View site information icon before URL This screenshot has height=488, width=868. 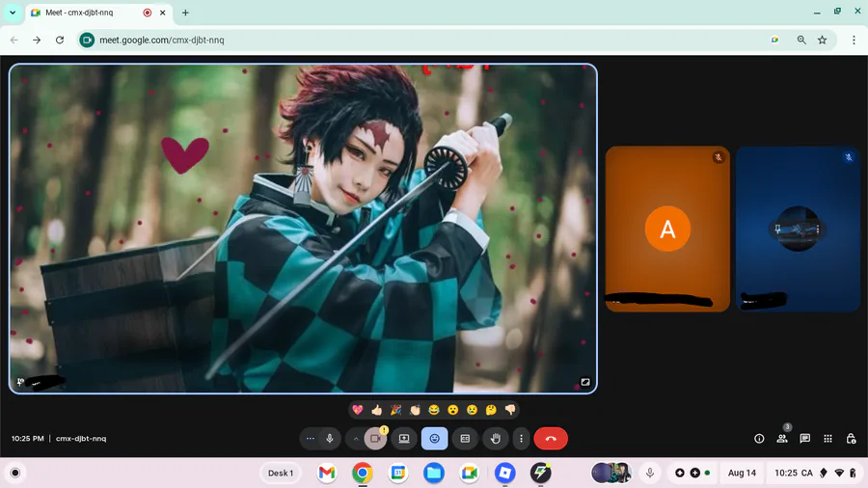(88, 40)
